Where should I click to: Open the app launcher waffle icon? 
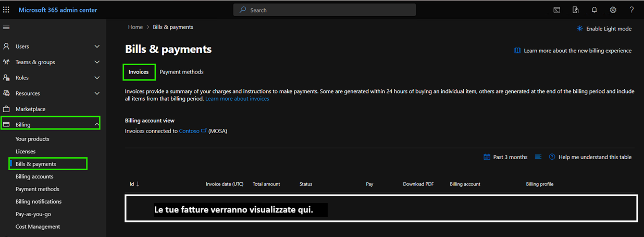(6, 10)
